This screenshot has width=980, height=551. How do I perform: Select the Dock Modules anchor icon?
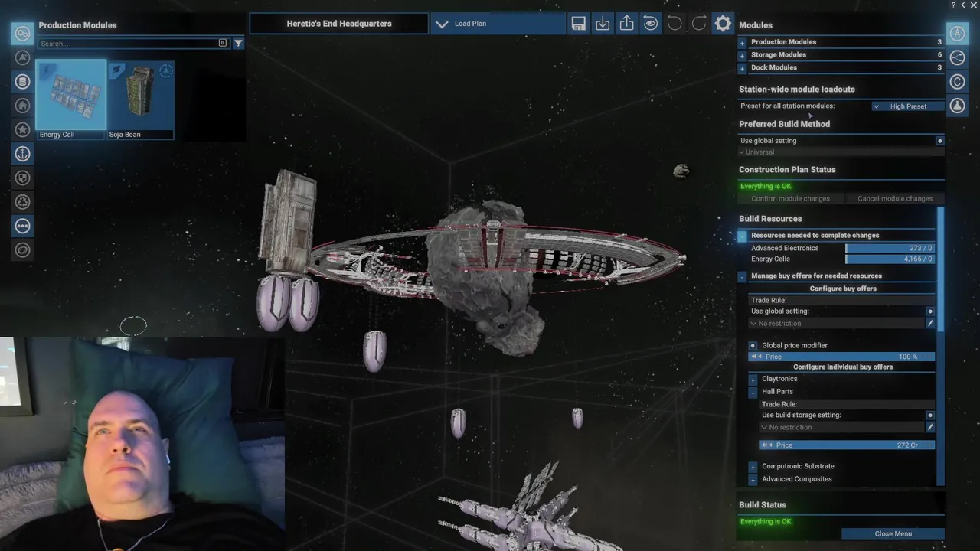point(22,154)
